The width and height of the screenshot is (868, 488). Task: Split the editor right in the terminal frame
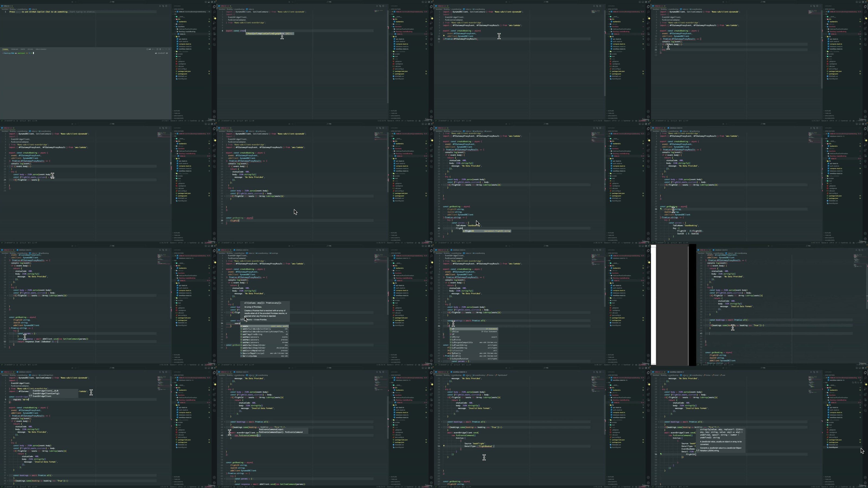coord(167,6)
